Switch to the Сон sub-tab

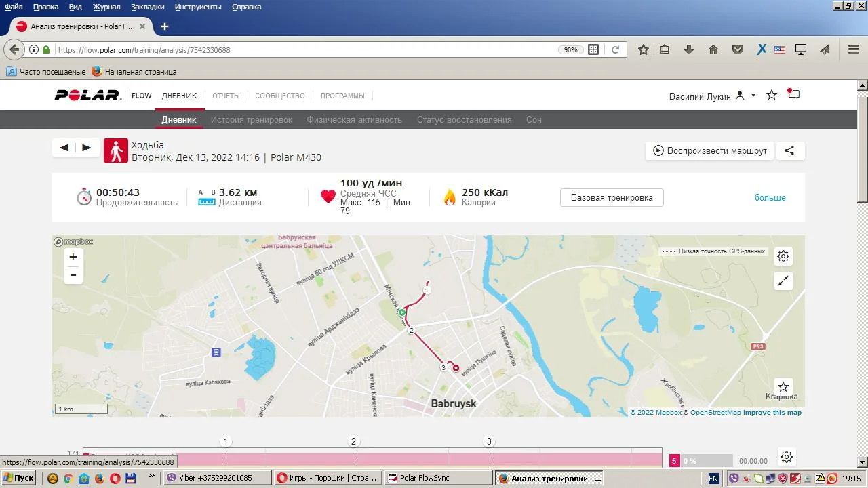(534, 119)
